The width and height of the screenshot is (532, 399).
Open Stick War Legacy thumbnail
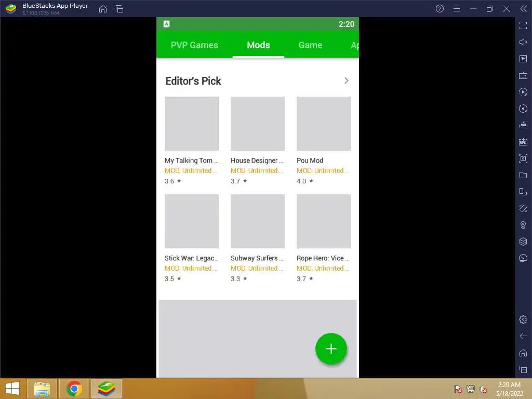[192, 221]
